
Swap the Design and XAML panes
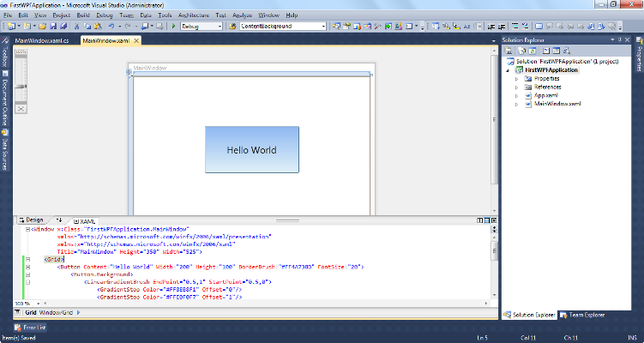coord(59,220)
